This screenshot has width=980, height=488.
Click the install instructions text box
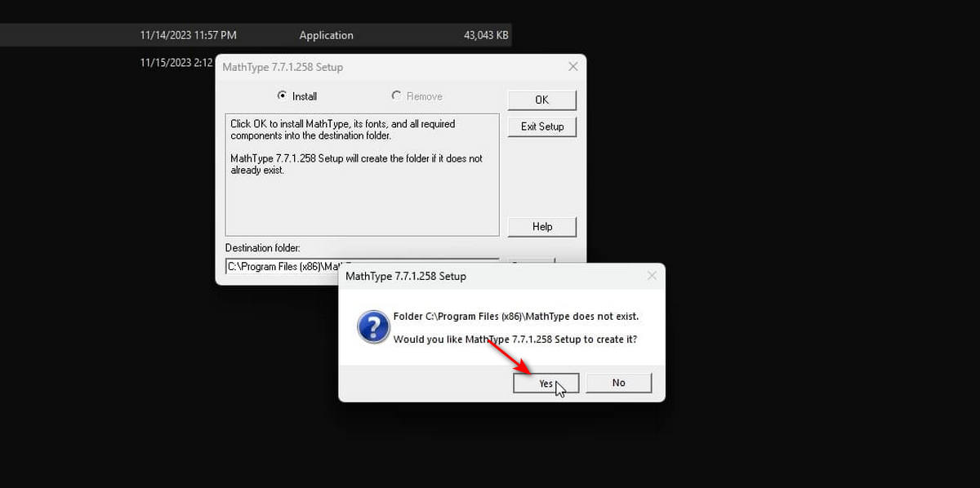(x=362, y=175)
